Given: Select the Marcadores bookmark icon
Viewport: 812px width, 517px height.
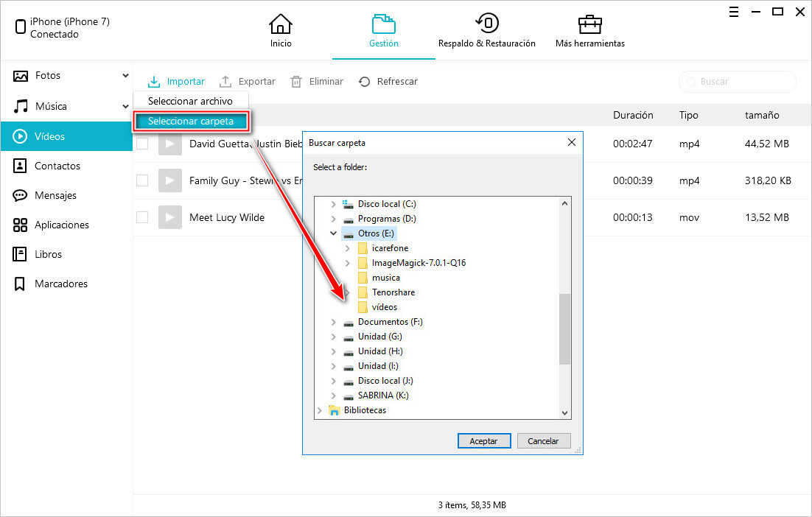Looking at the screenshot, I should pos(20,284).
